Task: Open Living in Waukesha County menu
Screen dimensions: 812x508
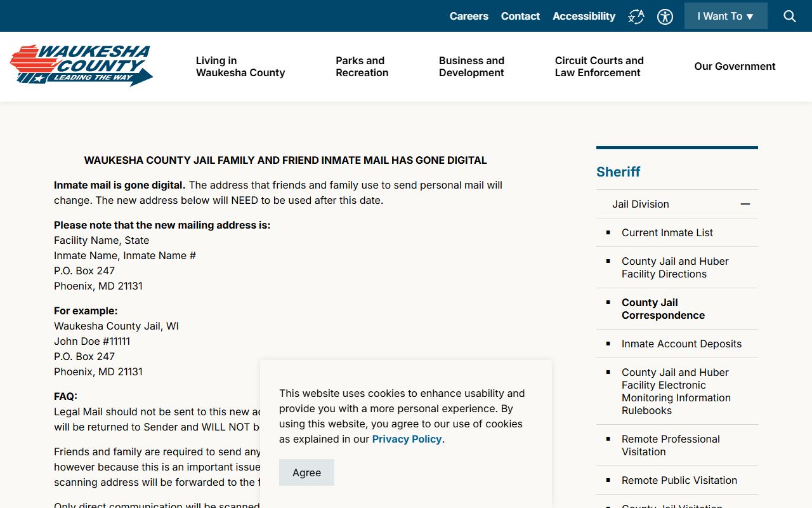Action: click(x=240, y=67)
